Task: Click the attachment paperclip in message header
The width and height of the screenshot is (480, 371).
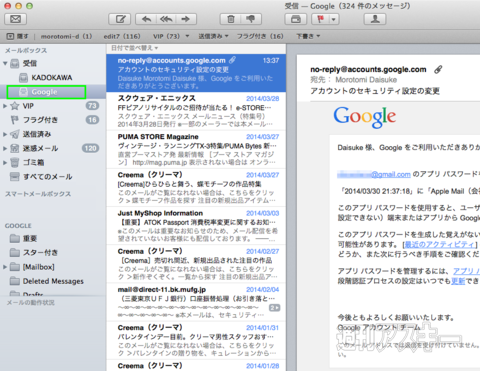Action: pos(438,69)
